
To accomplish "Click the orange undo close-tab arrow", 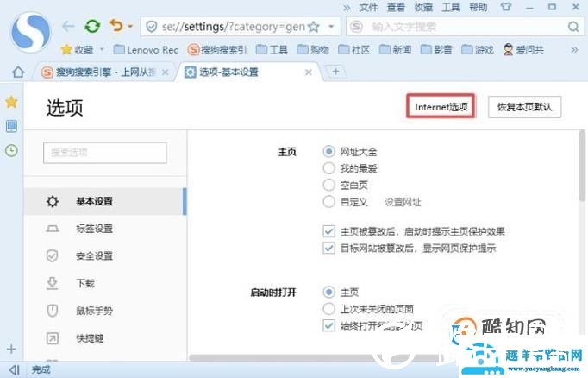I will pos(116,26).
